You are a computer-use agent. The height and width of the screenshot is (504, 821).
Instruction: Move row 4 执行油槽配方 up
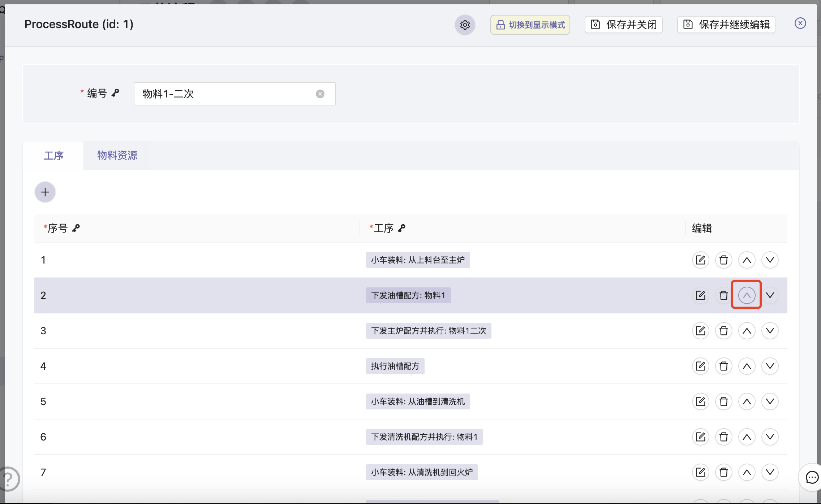point(747,366)
